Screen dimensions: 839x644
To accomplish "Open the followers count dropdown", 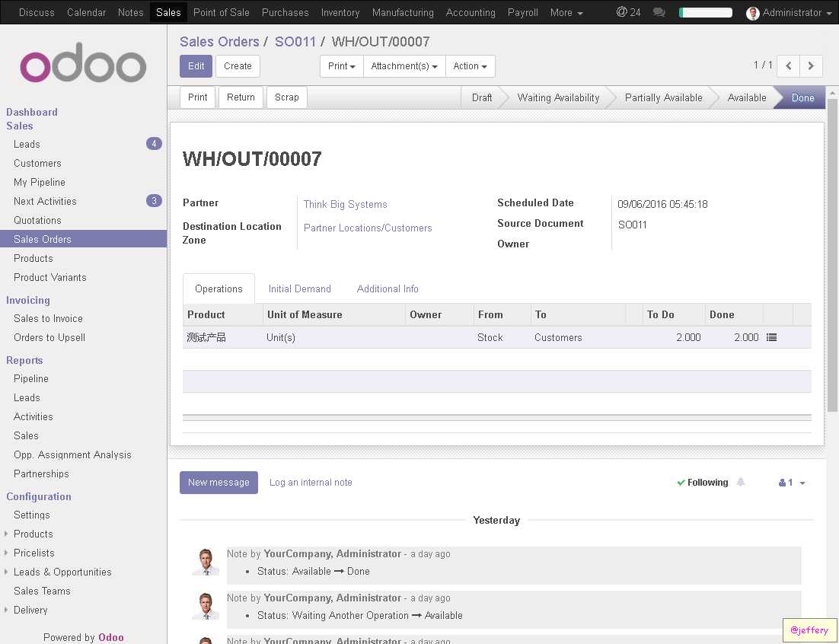I will (x=792, y=483).
